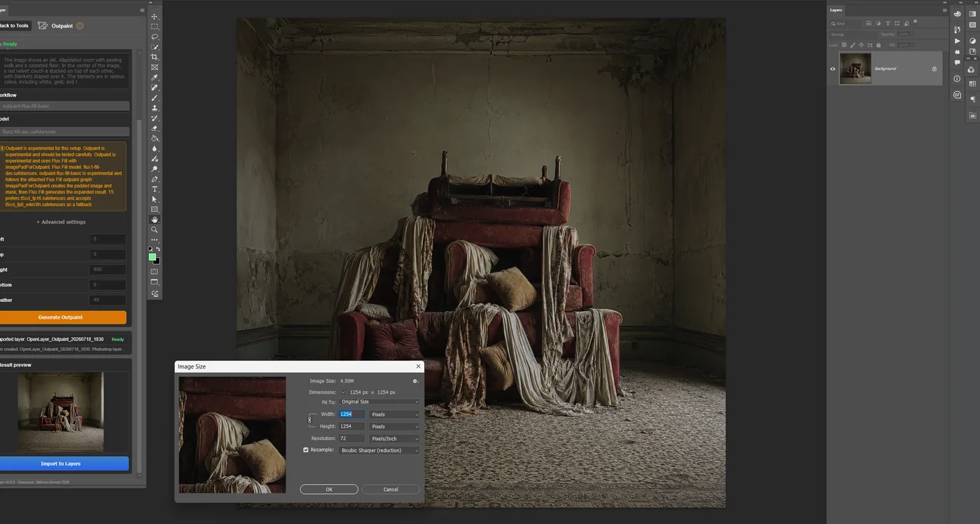This screenshot has width=980, height=524.
Task: Select the Crop tool
Action: click(x=155, y=57)
